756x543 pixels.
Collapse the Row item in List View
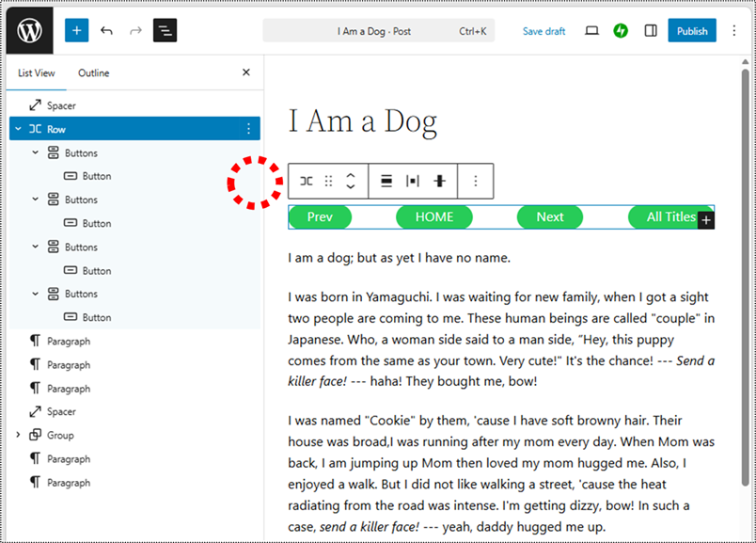coord(18,129)
